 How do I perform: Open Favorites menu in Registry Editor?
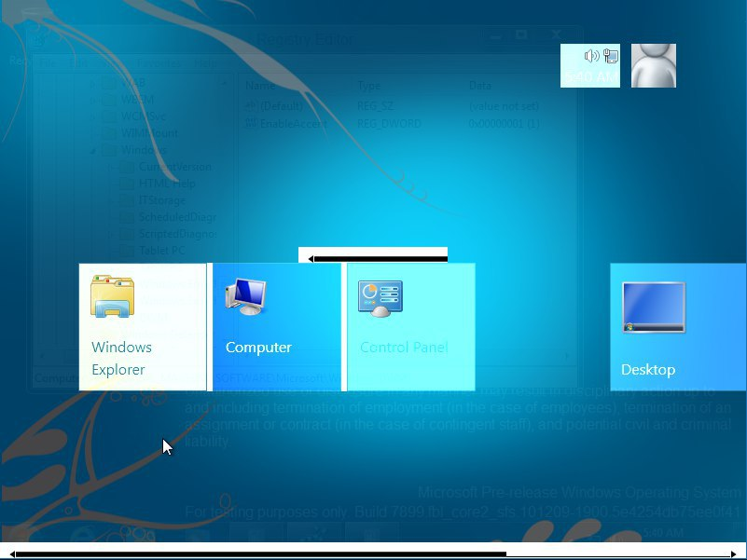pos(159,62)
